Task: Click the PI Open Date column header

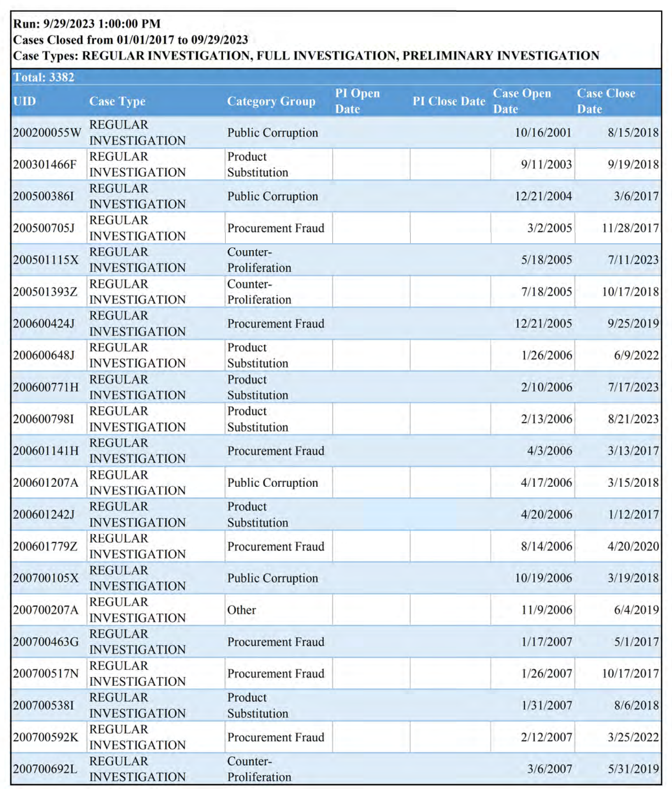Action: click(357, 101)
